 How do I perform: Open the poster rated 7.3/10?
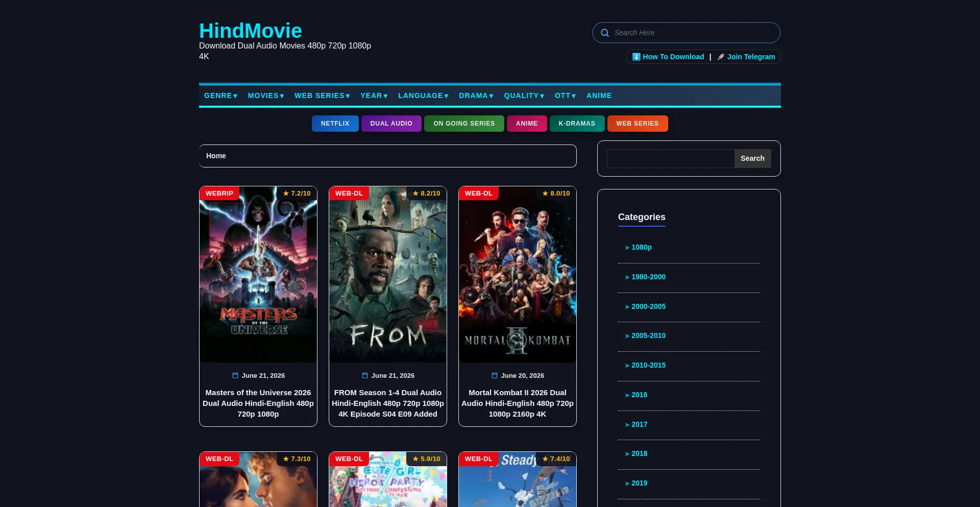point(258,480)
